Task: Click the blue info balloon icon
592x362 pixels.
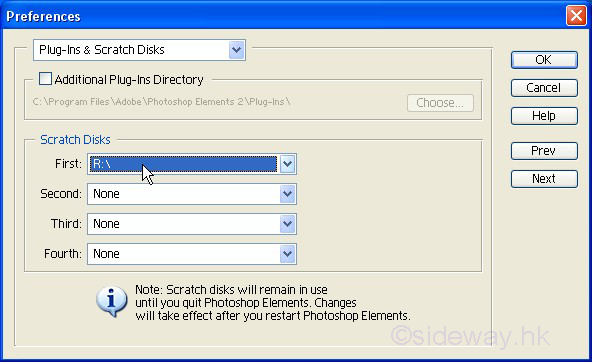Action: (x=111, y=301)
